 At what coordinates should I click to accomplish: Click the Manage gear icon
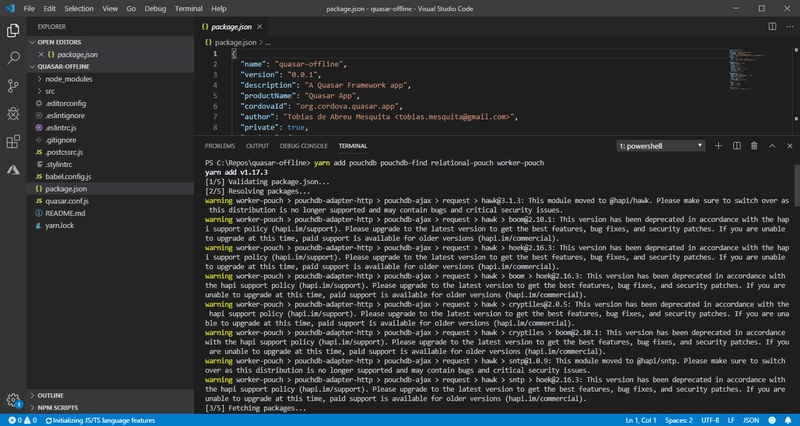(x=14, y=400)
